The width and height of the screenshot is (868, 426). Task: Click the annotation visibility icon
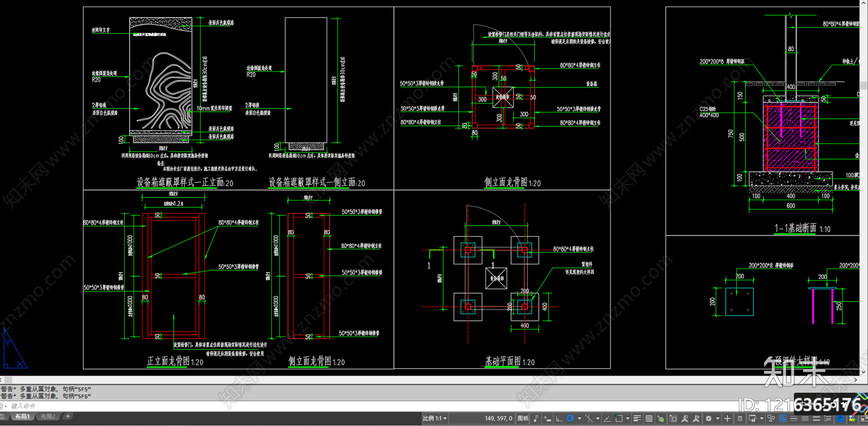685,418
